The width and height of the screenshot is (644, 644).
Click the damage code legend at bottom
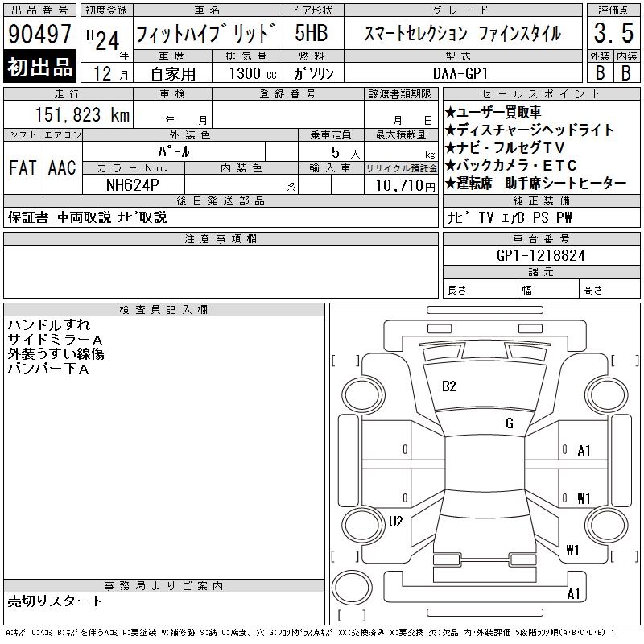(x=310, y=633)
